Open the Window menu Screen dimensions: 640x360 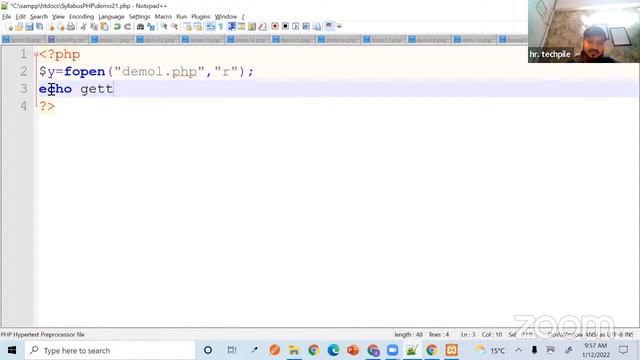pyautogui.click(x=226, y=17)
